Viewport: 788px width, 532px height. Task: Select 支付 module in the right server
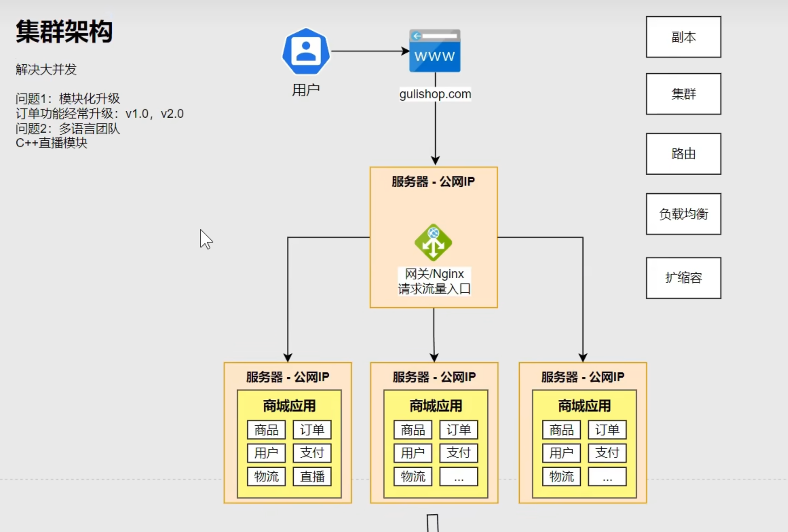(607, 453)
